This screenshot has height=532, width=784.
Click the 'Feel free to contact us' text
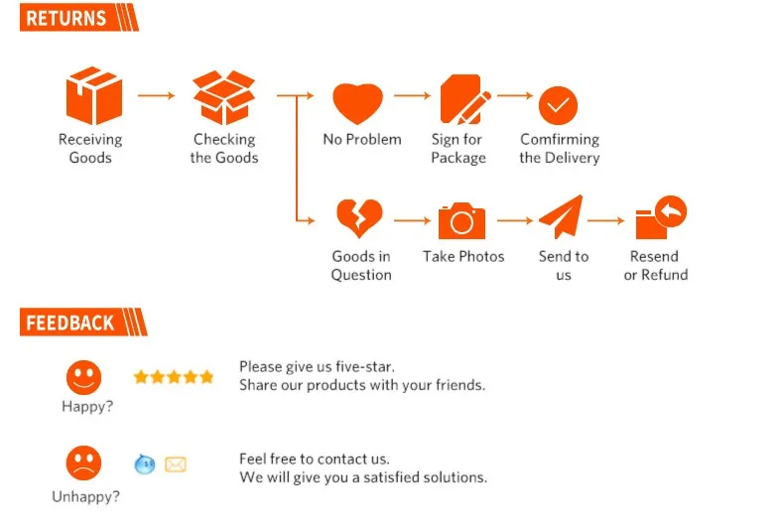click(315, 459)
